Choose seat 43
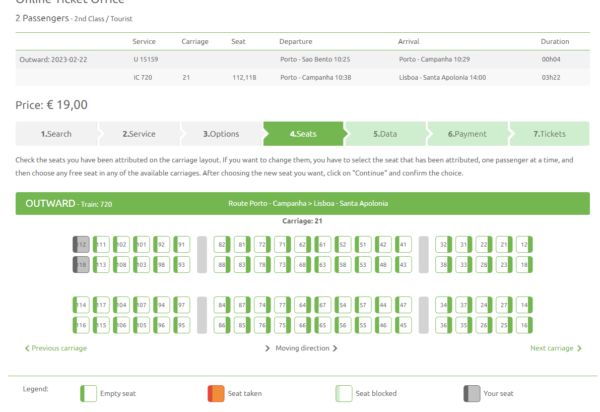Viewport: 600px width, 412px height. (x=403, y=265)
